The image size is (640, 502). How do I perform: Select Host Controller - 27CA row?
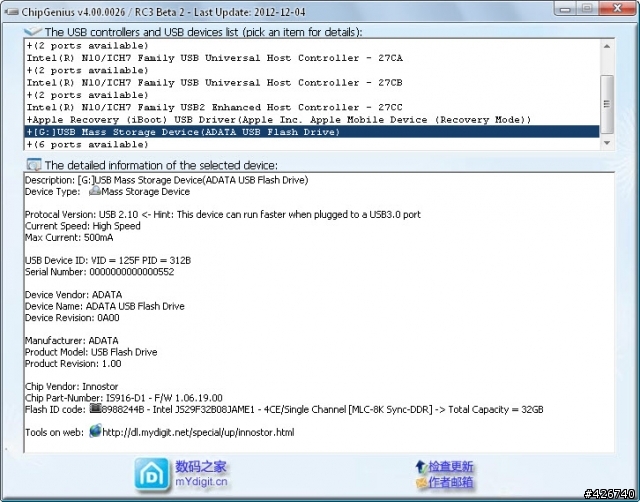312,58
